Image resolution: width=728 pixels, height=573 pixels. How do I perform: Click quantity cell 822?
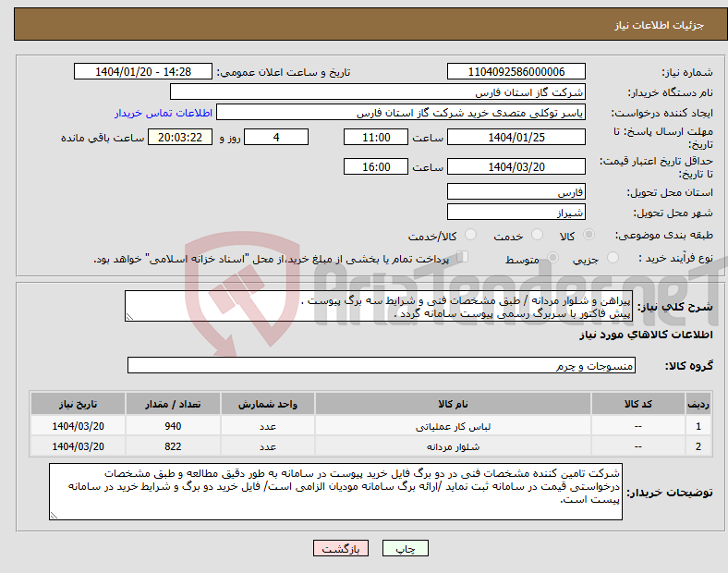pyautogui.click(x=173, y=446)
